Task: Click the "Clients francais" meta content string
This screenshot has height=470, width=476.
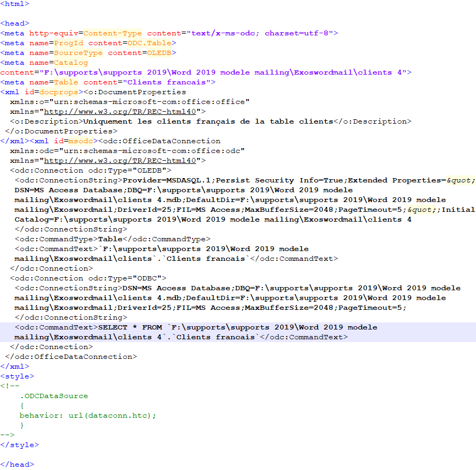Action: pos(166,82)
